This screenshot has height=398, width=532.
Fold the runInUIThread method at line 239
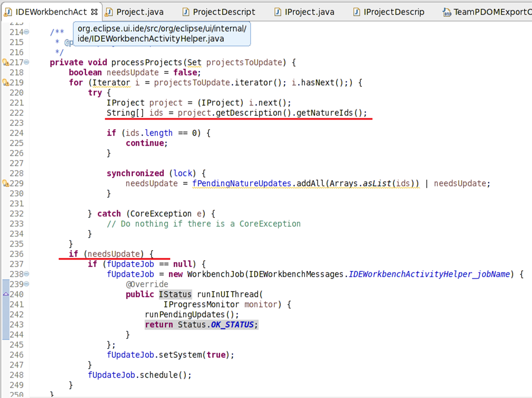pyautogui.click(x=27, y=284)
